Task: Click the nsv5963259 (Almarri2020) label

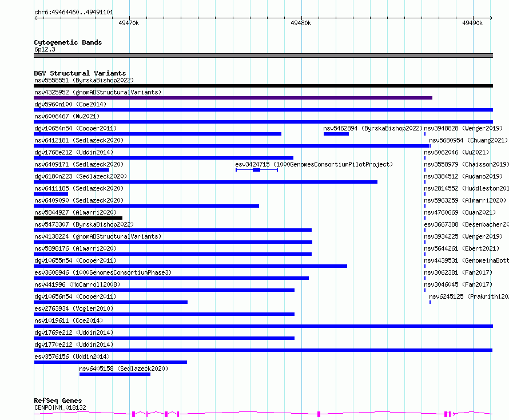Action: tap(465, 200)
